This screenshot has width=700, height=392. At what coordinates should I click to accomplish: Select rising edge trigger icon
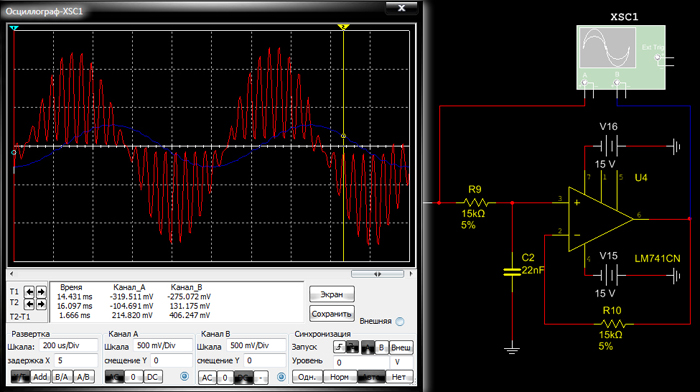[339, 347]
